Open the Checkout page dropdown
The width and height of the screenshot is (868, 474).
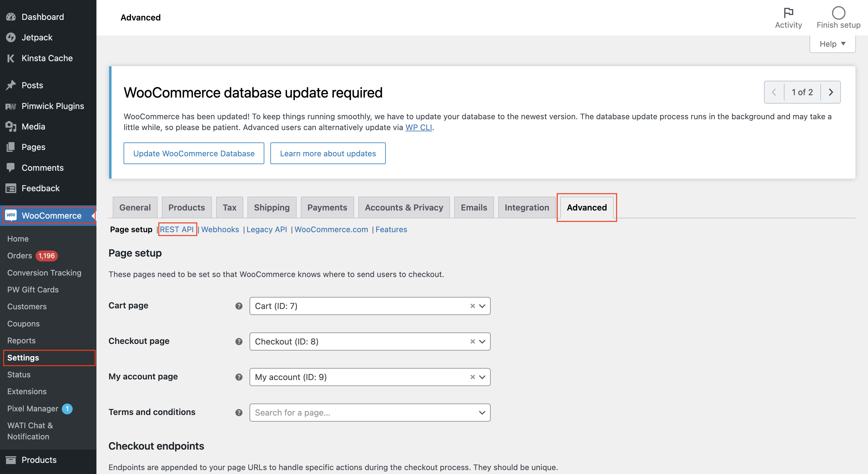click(370, 341)
